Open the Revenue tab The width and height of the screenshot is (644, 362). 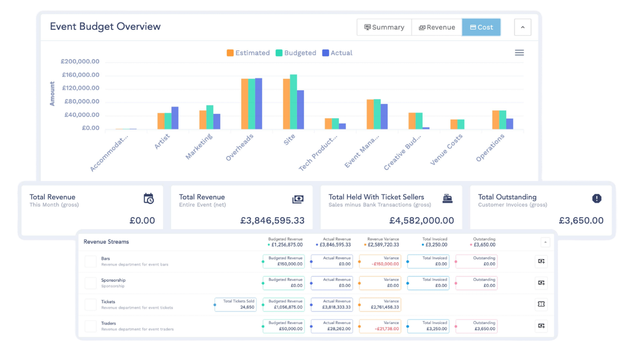[436, 27]
